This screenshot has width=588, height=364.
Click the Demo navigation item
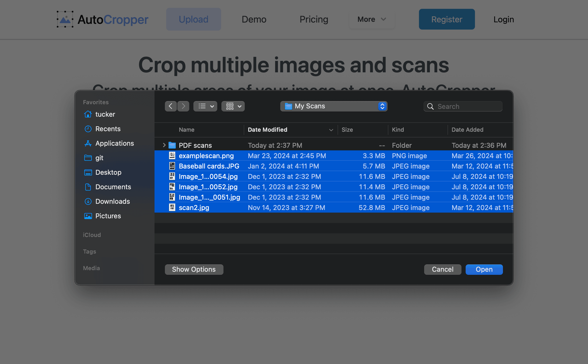[x=254, y=19]
